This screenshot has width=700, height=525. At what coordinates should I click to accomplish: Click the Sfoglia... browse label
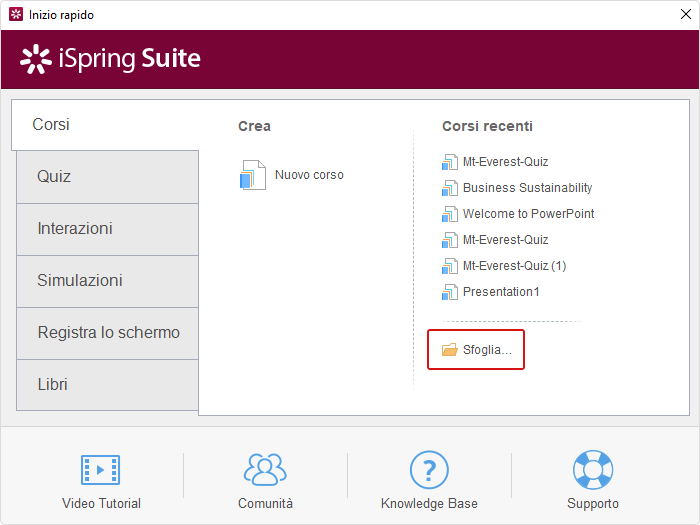(x=487, y=350)
